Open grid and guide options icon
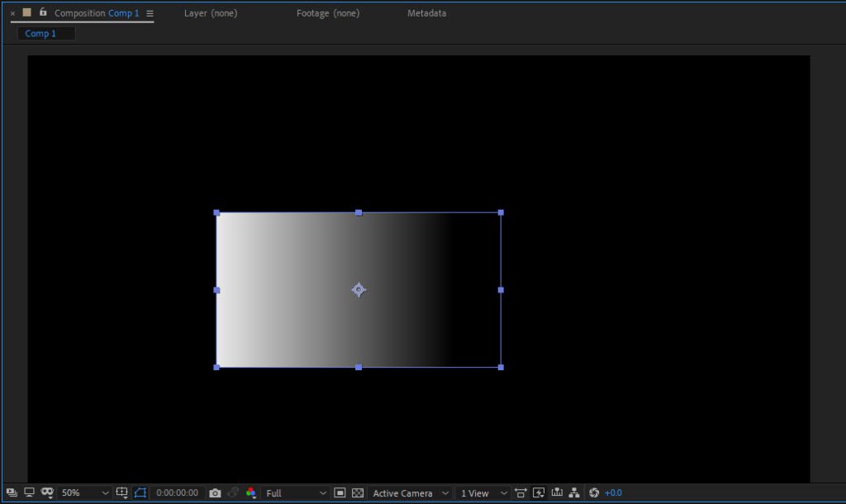Image resolution: width=846 pixels, height=504 pixels. pos(122,493)
